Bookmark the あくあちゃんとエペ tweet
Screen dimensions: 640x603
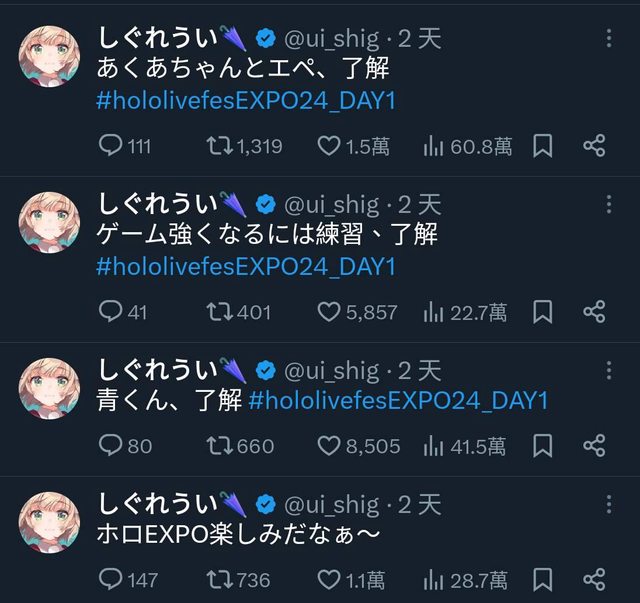coord(542,146)
